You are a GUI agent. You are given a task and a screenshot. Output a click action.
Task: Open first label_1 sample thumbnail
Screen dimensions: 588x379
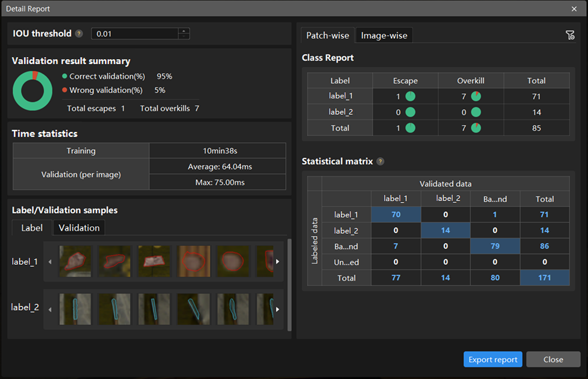point(75,261)
